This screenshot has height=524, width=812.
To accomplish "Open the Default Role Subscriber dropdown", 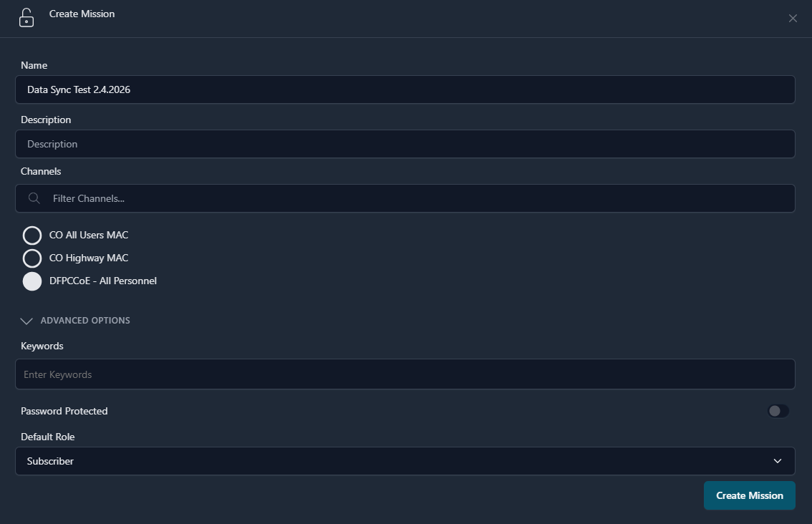I will pos(405,461).
